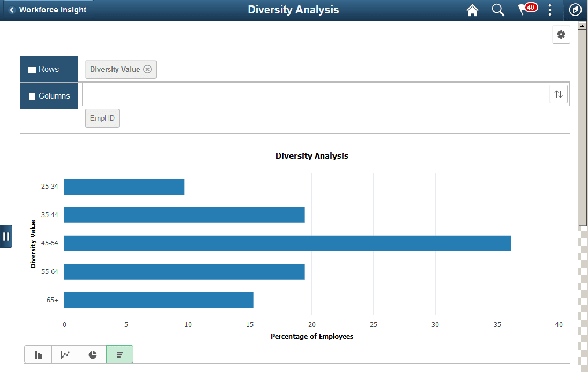The width and height of the screenshot is (588, 372).
Task: Click the Empl ID field chip
Action: coord(102,118)
